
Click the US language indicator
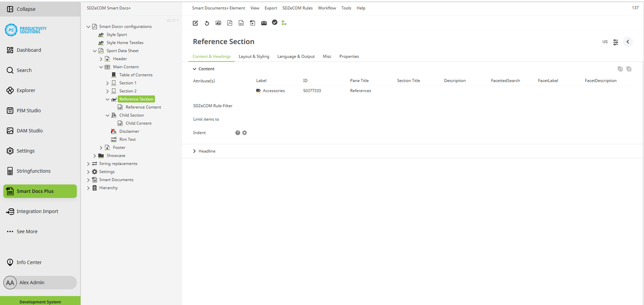[x=605, y=42]
